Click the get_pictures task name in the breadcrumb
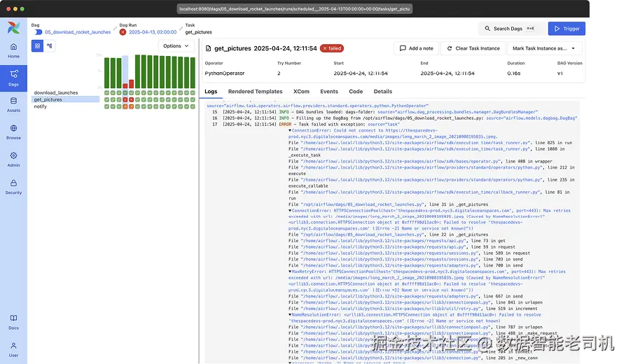 pyautogui.click(x=198, y=32)
